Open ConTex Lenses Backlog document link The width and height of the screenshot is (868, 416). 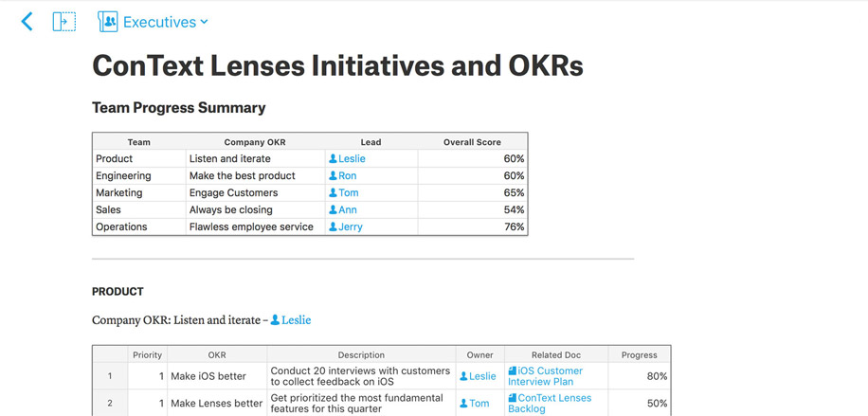tap(553, 403)
